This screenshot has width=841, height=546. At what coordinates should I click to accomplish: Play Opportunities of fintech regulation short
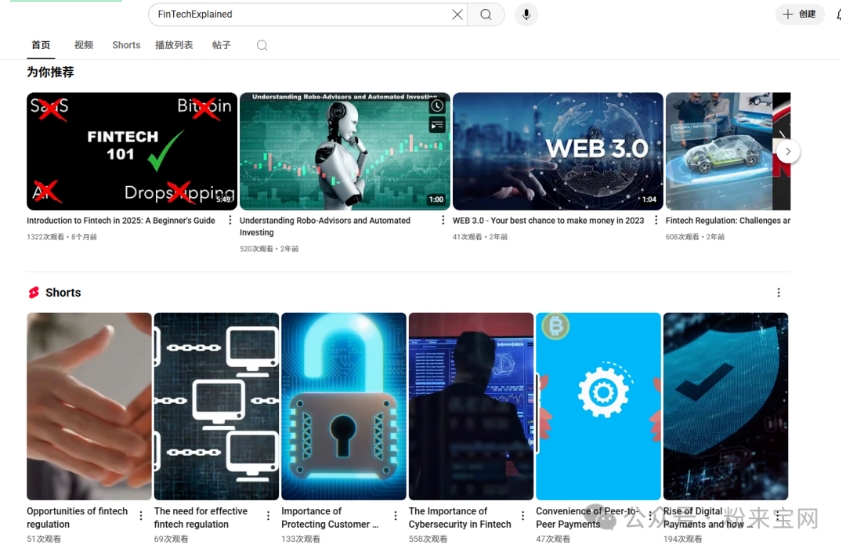(89, 407)
